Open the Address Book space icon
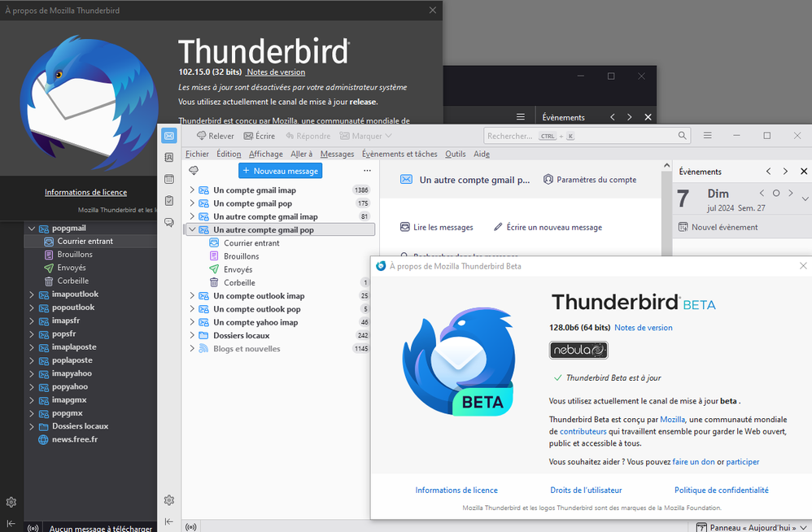Image resolution: width=812 pixels, height=532 pixels. tap(169, 158)
